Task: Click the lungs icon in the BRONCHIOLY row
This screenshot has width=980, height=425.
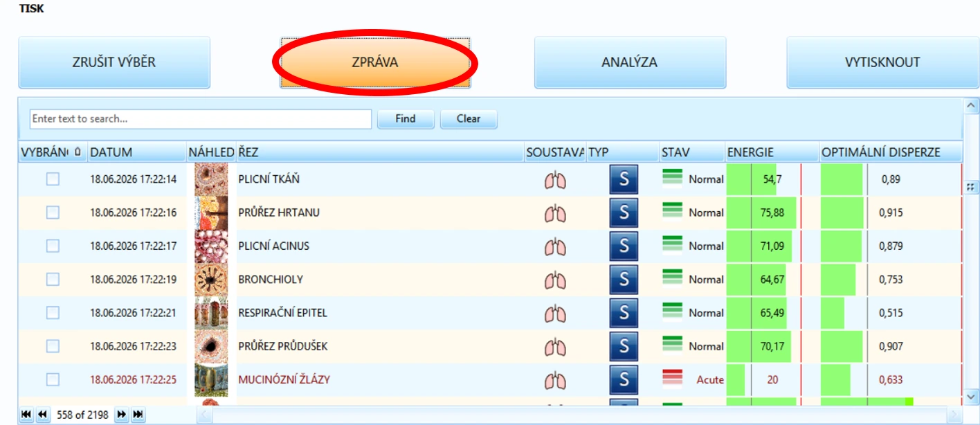Action: pyautogui.click(x=555, y=280)
